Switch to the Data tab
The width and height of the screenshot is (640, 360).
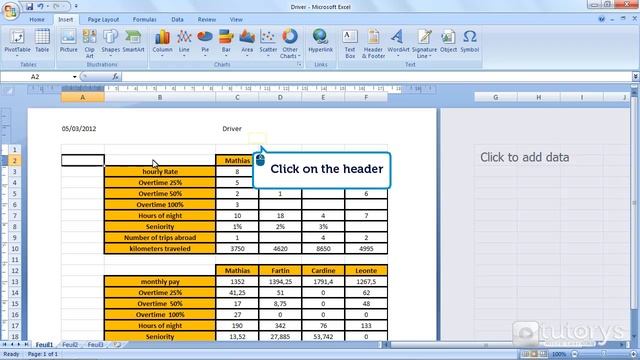(177, 19)
